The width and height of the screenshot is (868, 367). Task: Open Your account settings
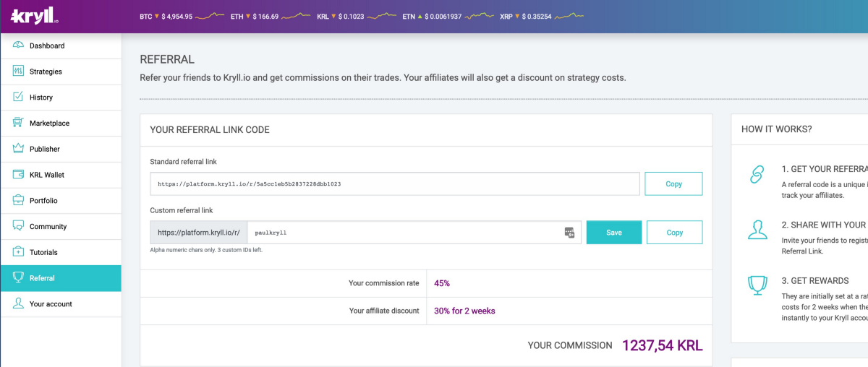[x=61, y=304]
